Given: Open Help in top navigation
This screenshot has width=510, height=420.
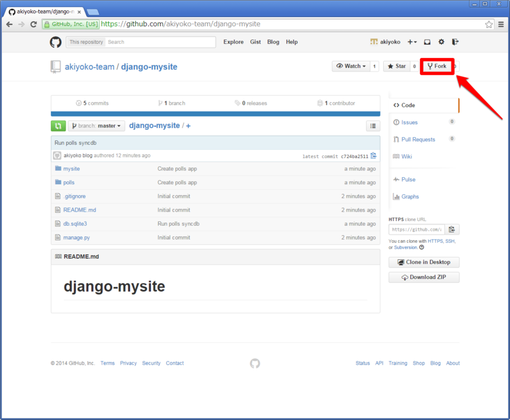Looking at the screenshot, I should 292,42.
